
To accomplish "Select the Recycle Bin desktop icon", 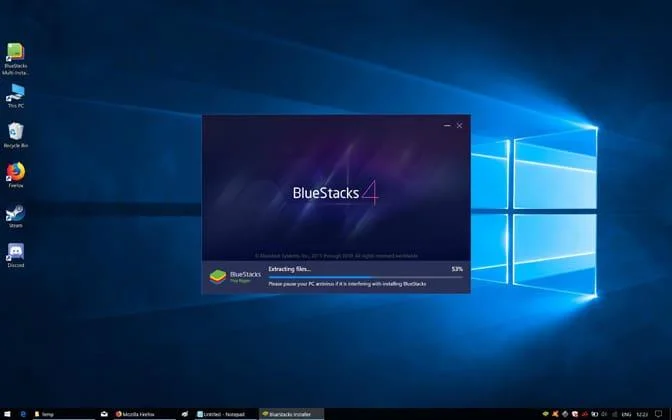I will [x=15, y=135].
